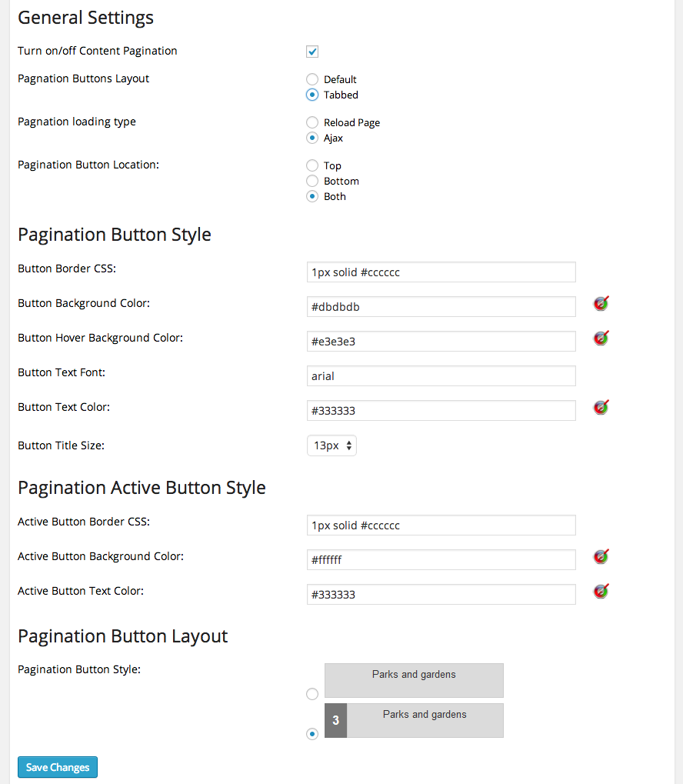Set pagination button location to Bottom
Viewport: 683px width, 784px height.
[x=312, y=181]
